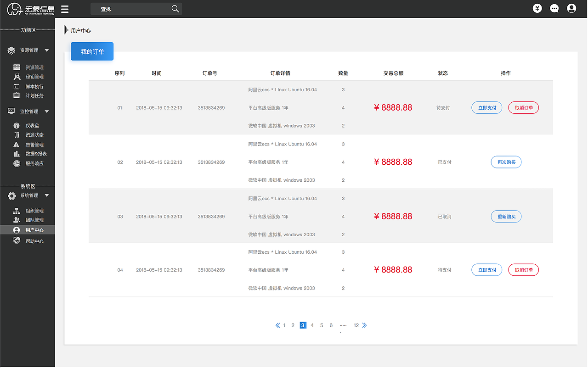Click the 已支付 status of order 02
Screen dimensions: 588x368
tap(445, 162)
